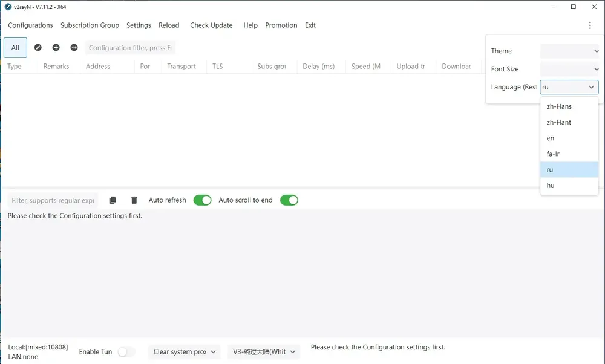Image resolution: width=605 pixels, height=364 pixels.
Task: Sort by the Delay (ms) column header
Action: (x=321, y=67)
